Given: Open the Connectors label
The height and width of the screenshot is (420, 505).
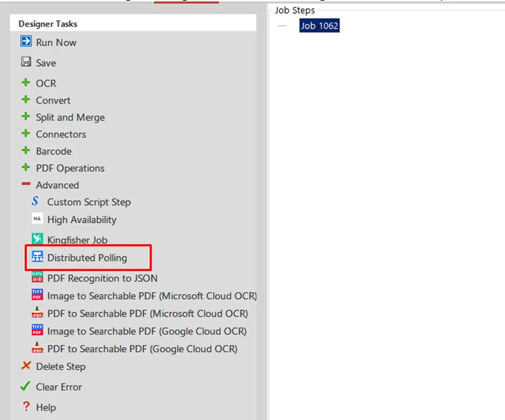Looking at the screenshot, I should coord(61,134).
